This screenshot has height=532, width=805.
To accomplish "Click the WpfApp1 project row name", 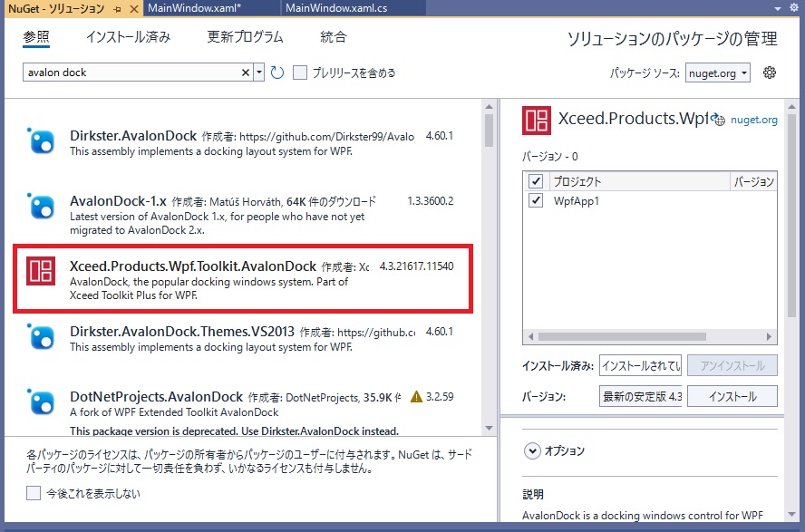I will click(576, 201).
